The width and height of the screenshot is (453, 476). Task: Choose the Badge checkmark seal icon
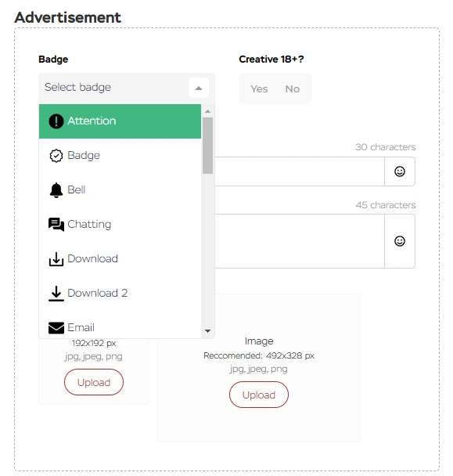[56, 156]
